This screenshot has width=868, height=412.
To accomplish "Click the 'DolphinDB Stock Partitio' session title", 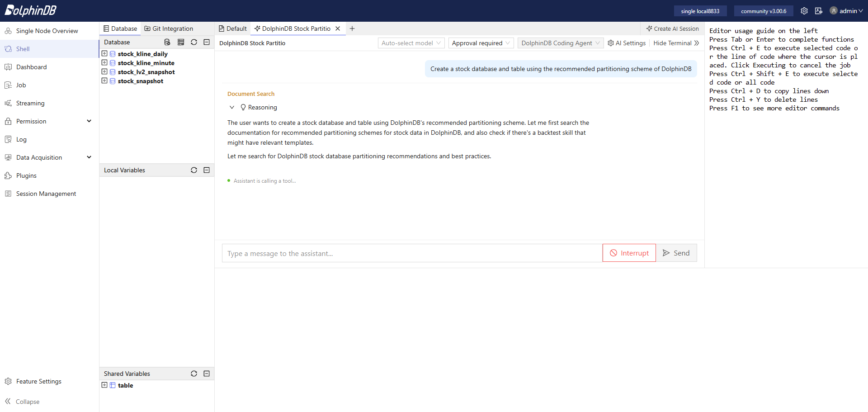I will 252,43.
